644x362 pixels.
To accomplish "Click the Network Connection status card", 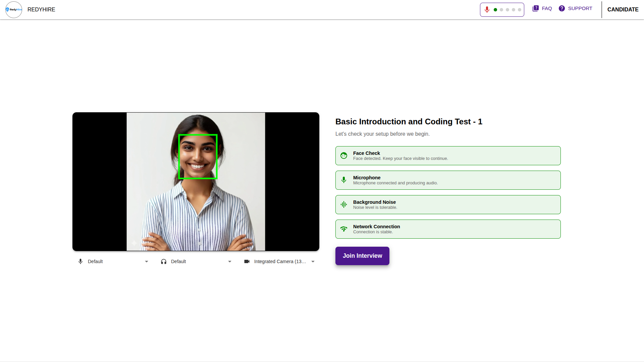I will point(448,229).
